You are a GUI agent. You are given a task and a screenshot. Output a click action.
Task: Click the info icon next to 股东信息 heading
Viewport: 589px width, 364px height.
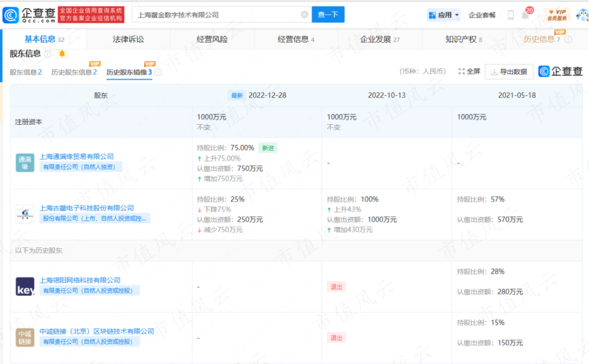click(48, 53)
